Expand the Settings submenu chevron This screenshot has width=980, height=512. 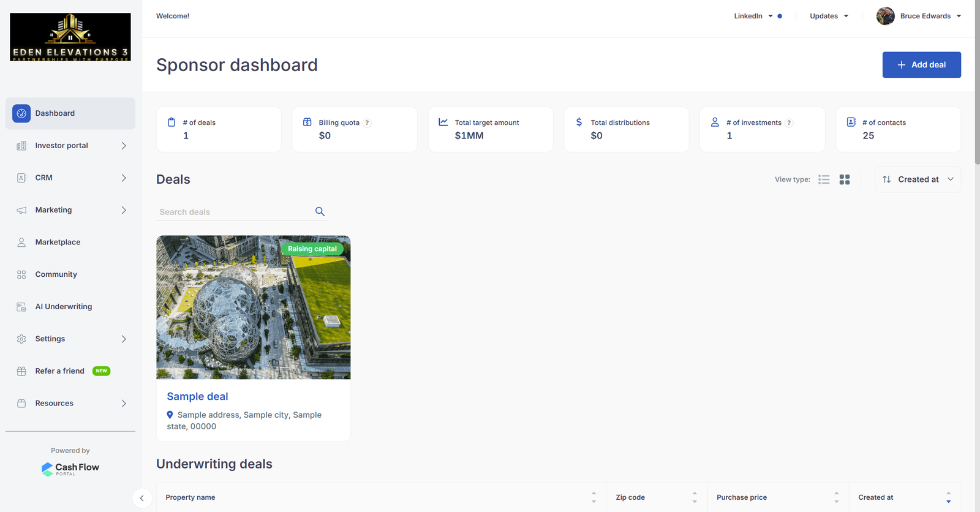[124, 339]
